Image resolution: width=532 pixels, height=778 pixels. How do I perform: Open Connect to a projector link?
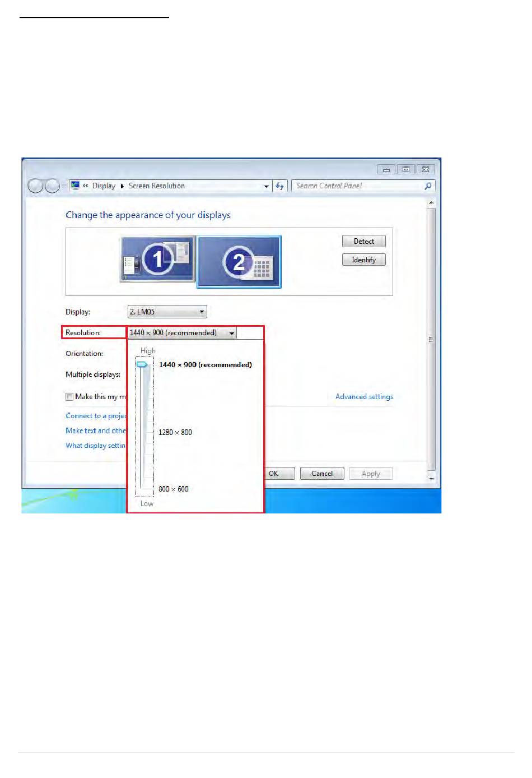pyautogui.click(x=96, y=415)
